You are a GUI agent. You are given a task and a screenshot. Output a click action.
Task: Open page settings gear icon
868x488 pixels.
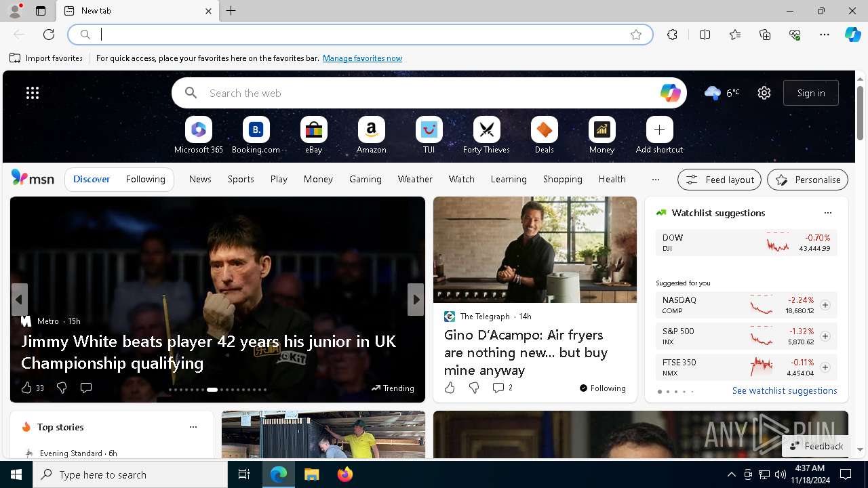(x=764, y=93)
